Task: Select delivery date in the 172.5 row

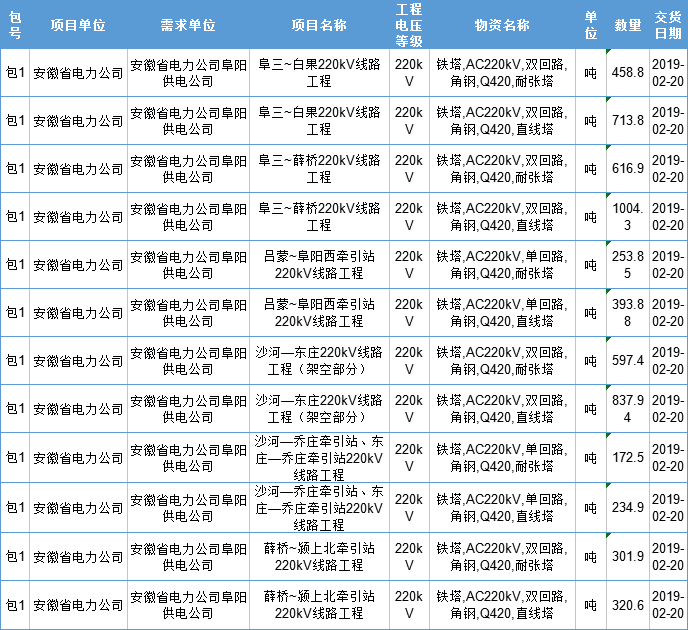Action: pyautogui.click(x=668, y=458)
